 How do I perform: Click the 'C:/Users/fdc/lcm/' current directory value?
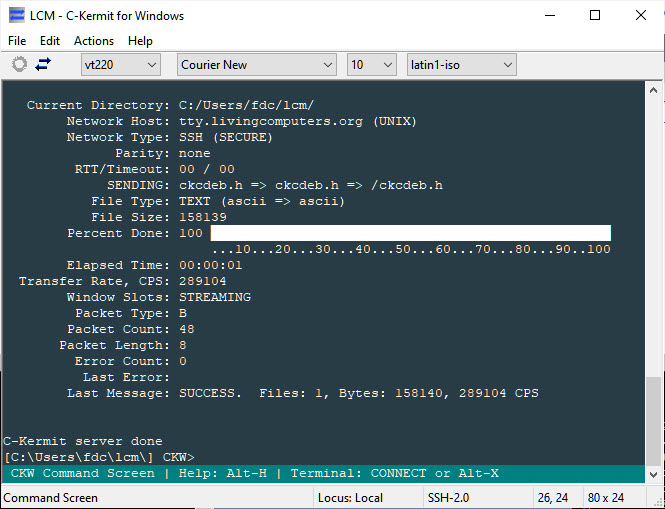[x=246, y=105]
